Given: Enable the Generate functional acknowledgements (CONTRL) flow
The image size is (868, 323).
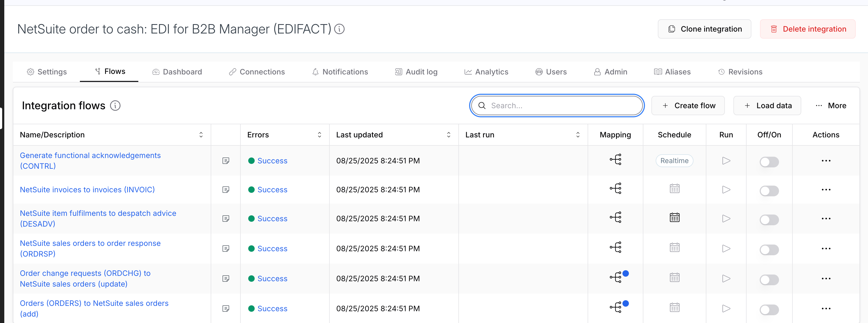Looking at the screenshot, I should point(769,162).
